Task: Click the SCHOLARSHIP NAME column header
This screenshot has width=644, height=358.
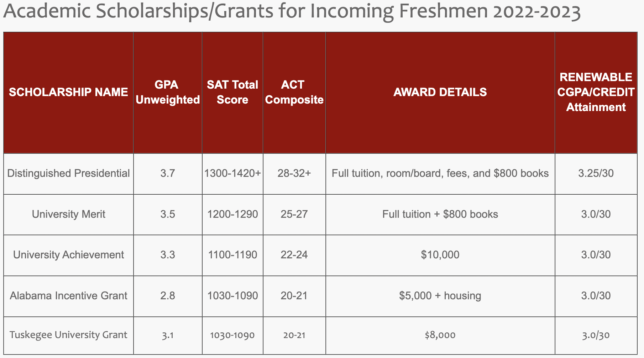Action: (68, 92)
